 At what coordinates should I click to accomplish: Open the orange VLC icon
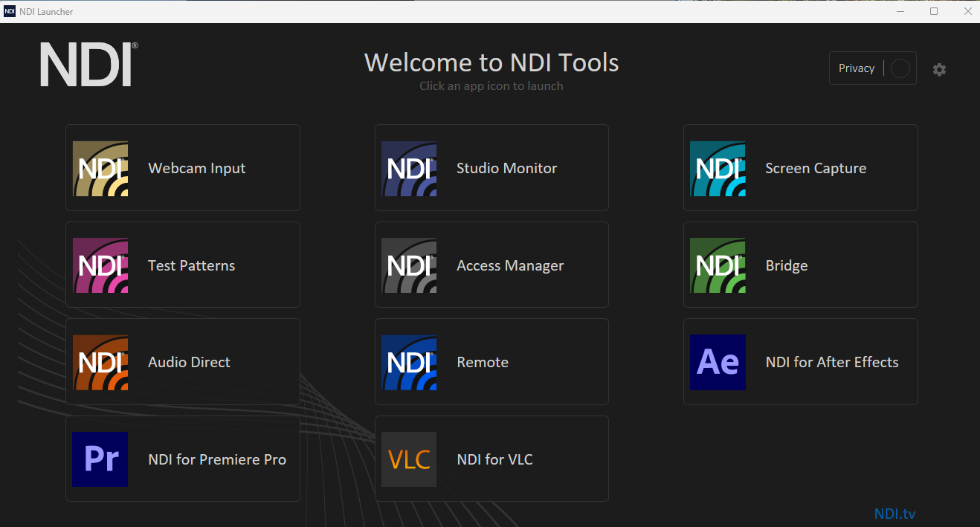tap(409, 459)
